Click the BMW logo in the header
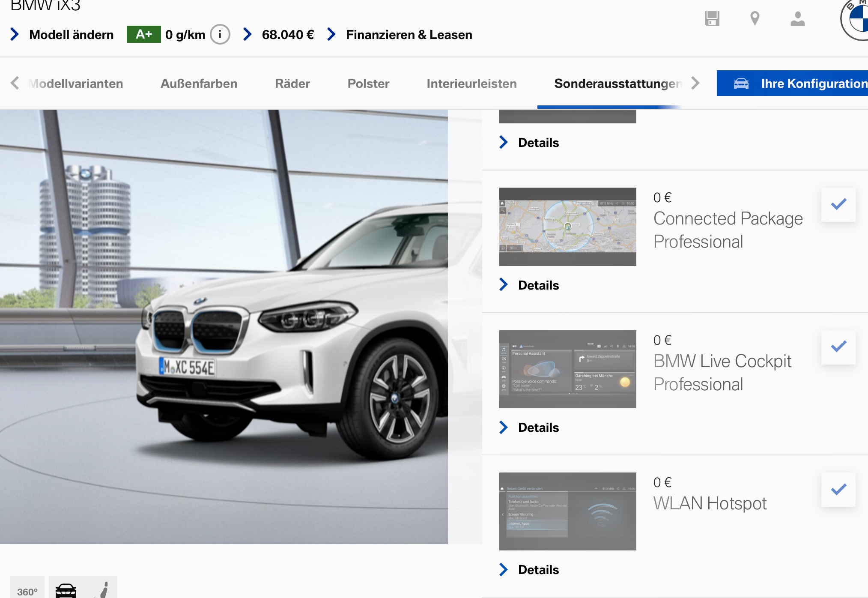The height and width of the screenshot is (598, 868). [x=855, y=19]
